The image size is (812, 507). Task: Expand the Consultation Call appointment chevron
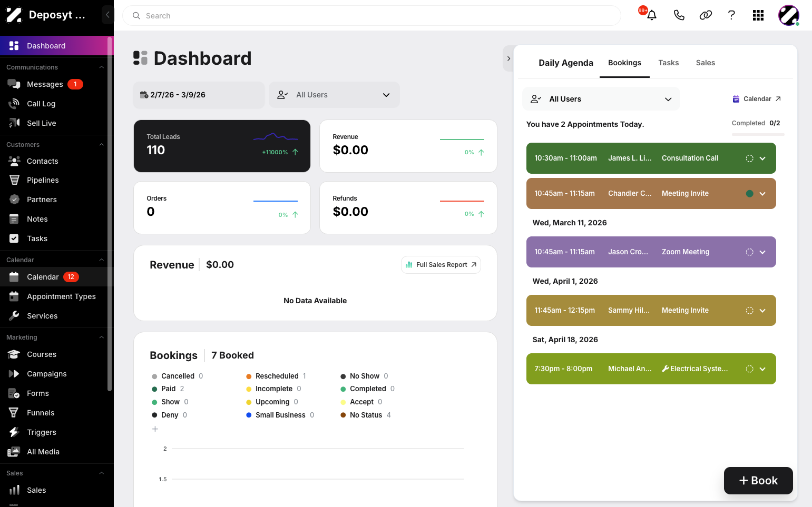click(762, 158)
